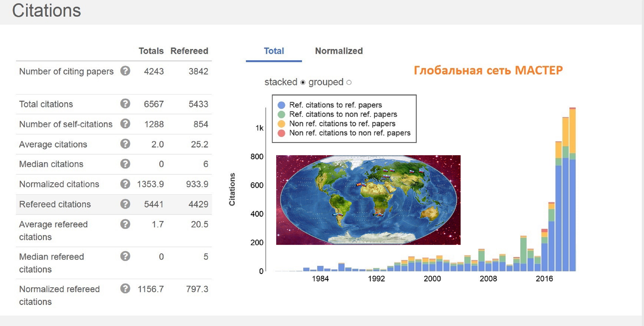
Task: Click help icon next to Refereed citations
Action: click(125, 204)
